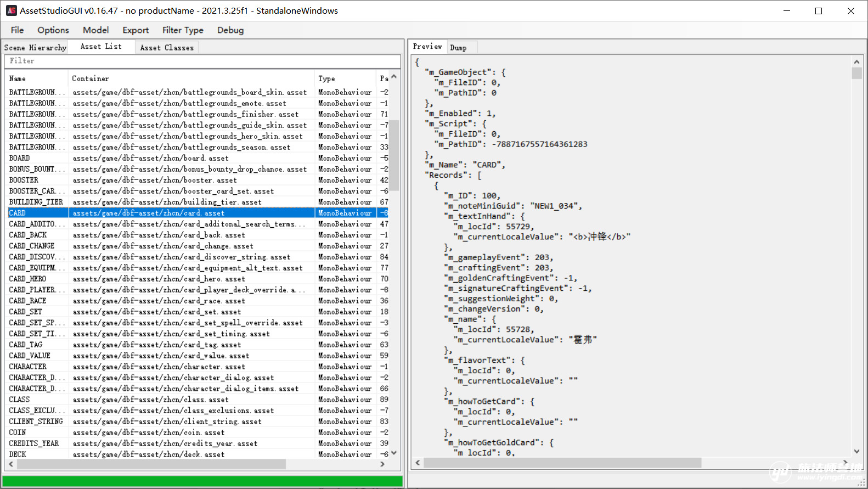Select the DECK asset row

[x=198, y=454]
